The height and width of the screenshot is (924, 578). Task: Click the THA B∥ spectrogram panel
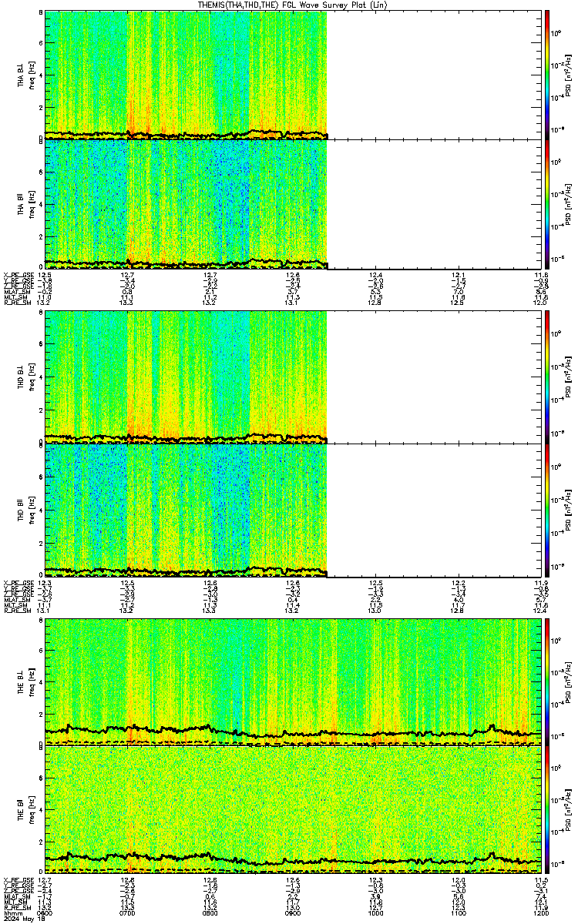(x=292, y=203)
